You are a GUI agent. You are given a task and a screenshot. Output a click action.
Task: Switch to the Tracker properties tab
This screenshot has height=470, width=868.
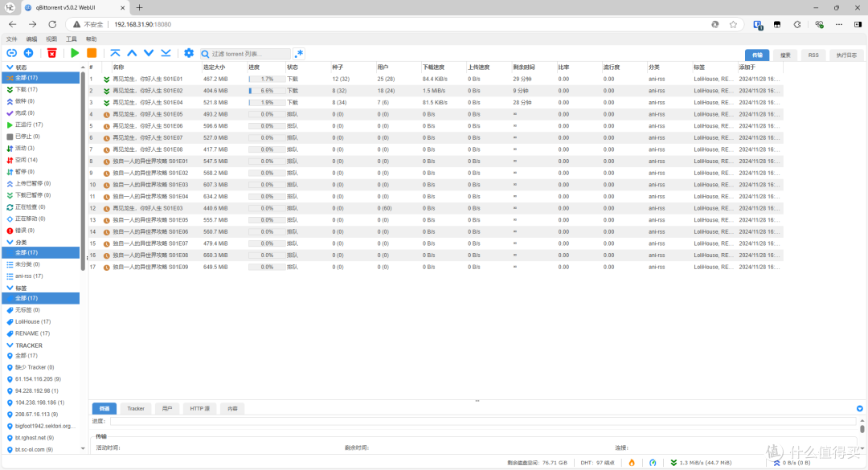pos(136,408)
